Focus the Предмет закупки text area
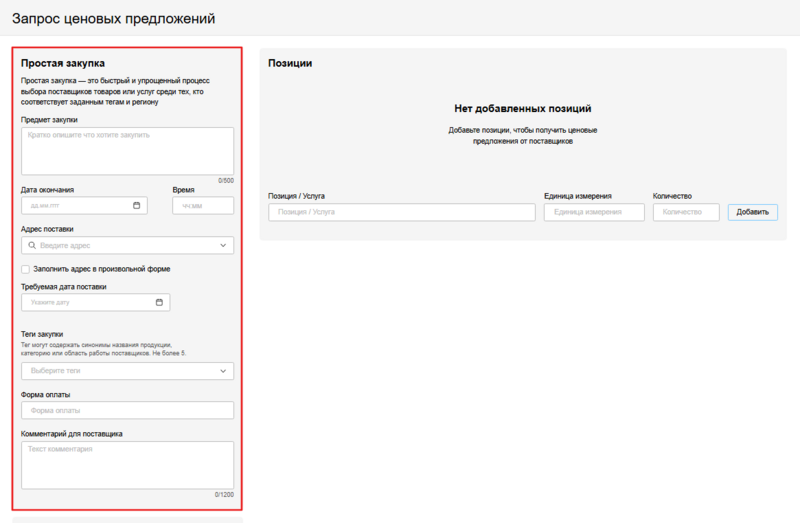 point(127,151)
